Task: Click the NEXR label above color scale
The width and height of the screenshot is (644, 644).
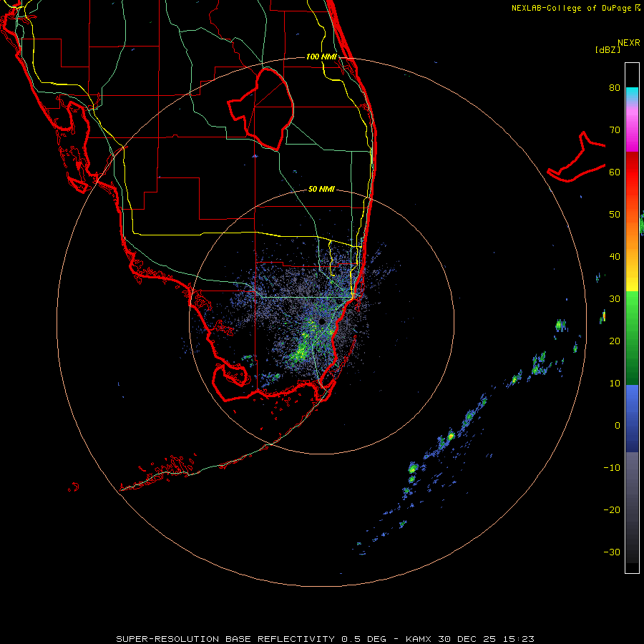Action: point(629,43)
